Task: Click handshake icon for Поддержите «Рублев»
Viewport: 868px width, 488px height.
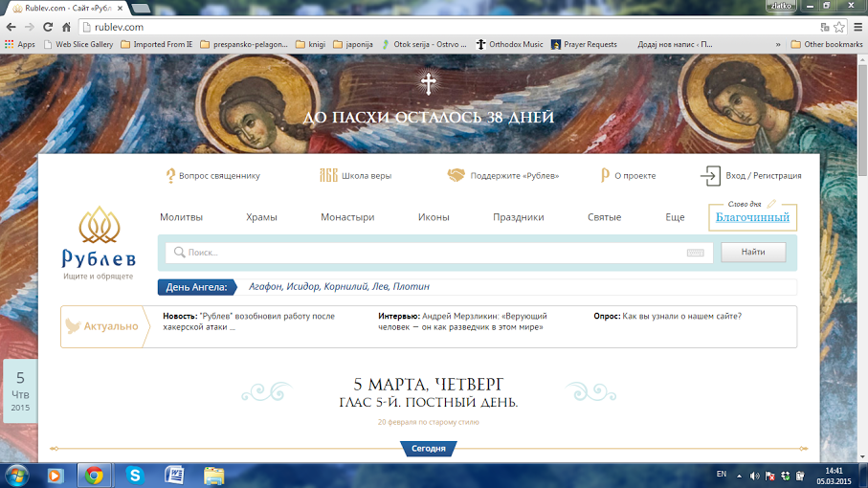Action: coord(456,175)
